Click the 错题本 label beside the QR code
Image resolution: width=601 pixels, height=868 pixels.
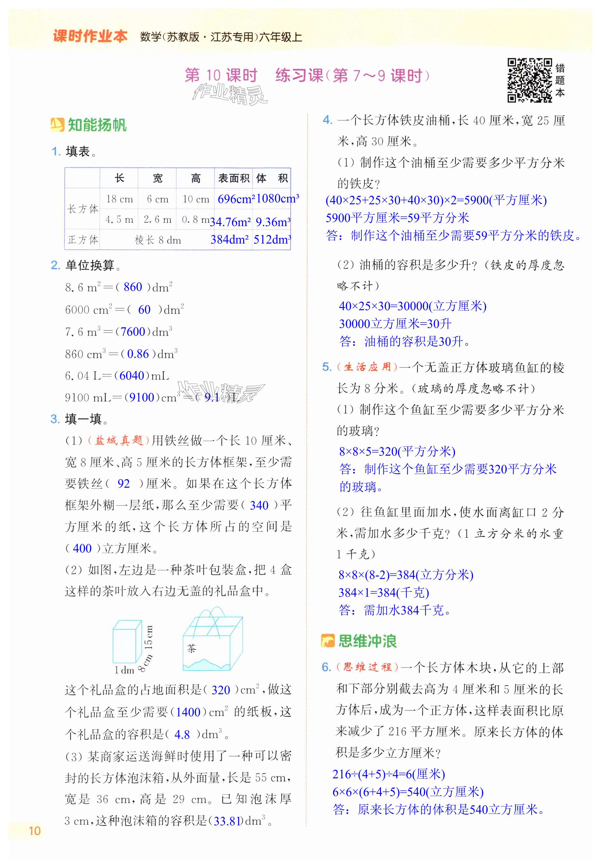[x=560, y=80]
